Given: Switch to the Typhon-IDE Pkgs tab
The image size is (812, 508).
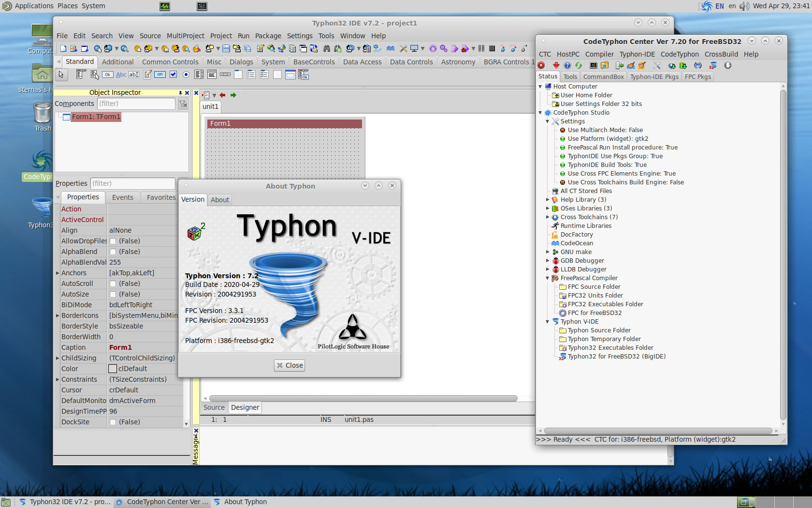Looking at the screenshot, I should point(654,76).
